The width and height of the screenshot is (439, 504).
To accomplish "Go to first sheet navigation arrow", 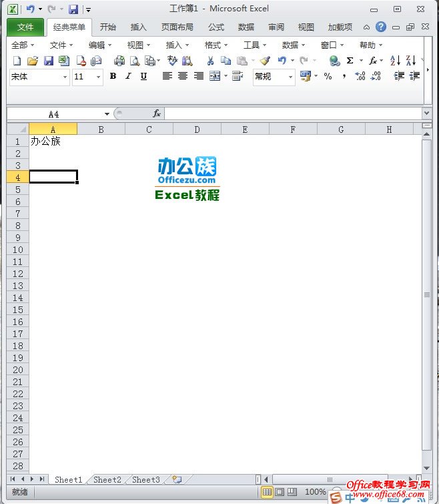I will click(13, 479).
